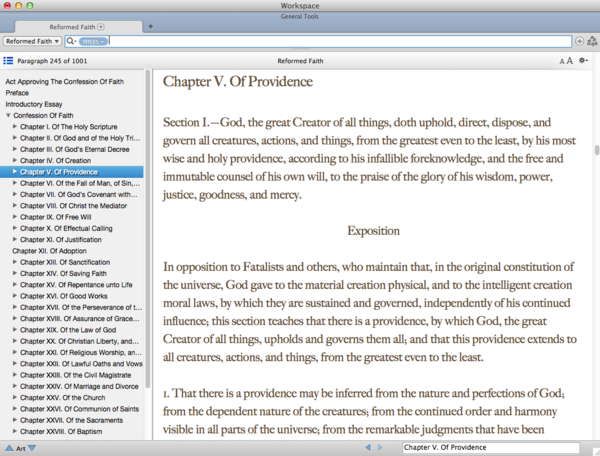
Task: Open the Introductory Essay entry
Action: (34, 104)
